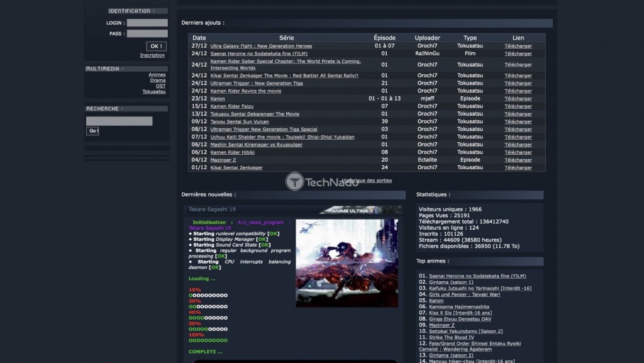Image resolution: width=644 pixels, height=363 pixels.
Task: Open Mashin Sentai Kiramager vs Ryusoulger link
Action: (x=257, y=145)
